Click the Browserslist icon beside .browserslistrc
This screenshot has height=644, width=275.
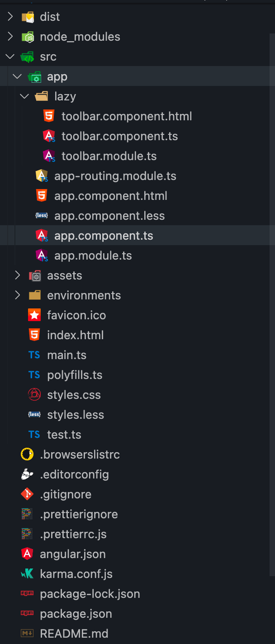coord(27,455)
